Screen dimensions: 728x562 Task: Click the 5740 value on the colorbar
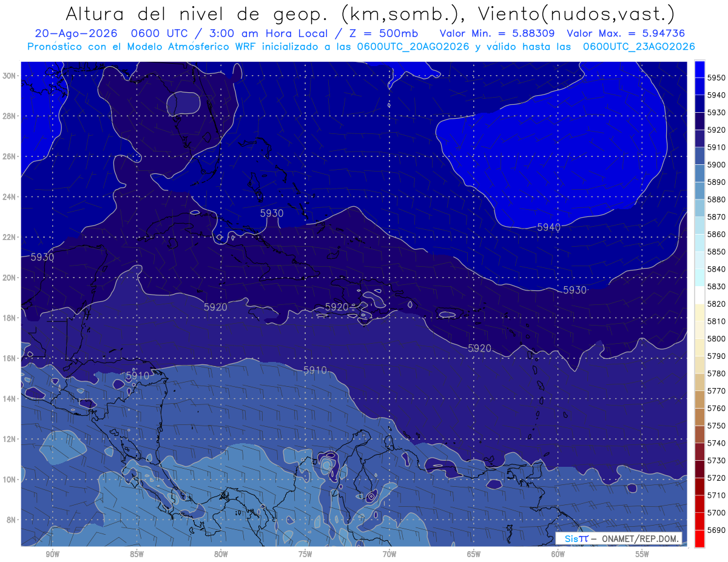click(716, 443)
